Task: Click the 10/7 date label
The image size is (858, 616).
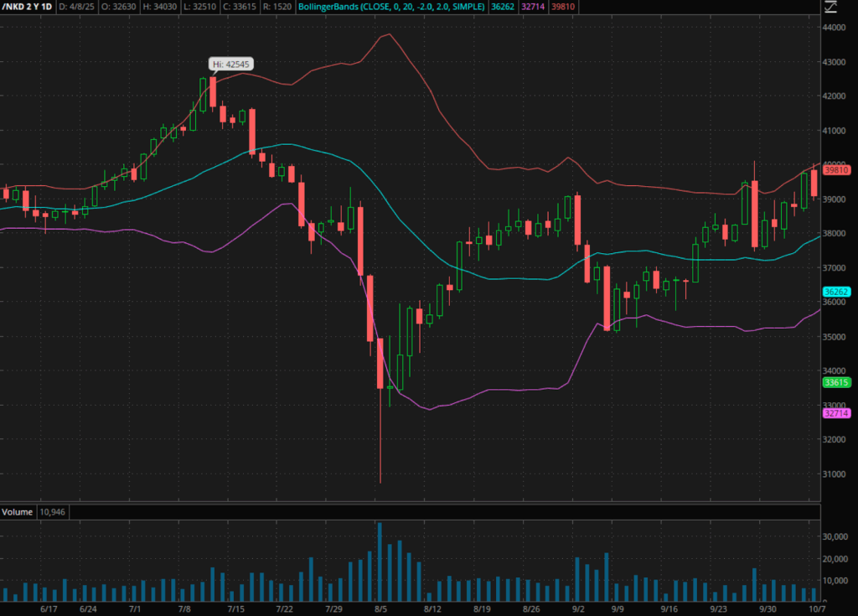Action: 817,609
